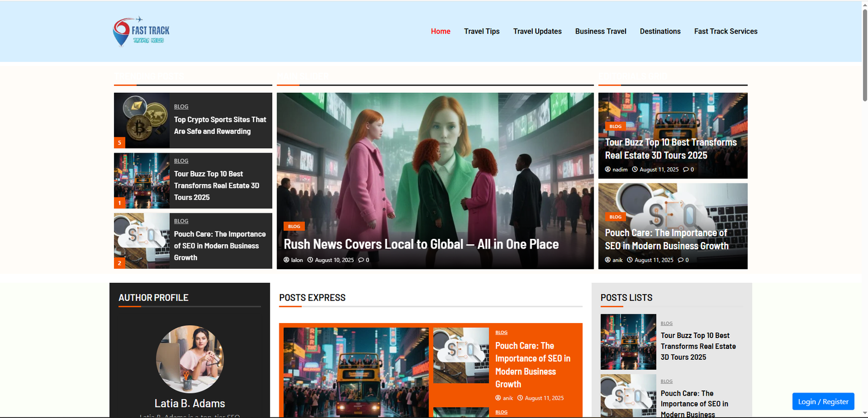Open Destinations in top navigation
This screenshot has height=418, width=868.
coord(660,31)
